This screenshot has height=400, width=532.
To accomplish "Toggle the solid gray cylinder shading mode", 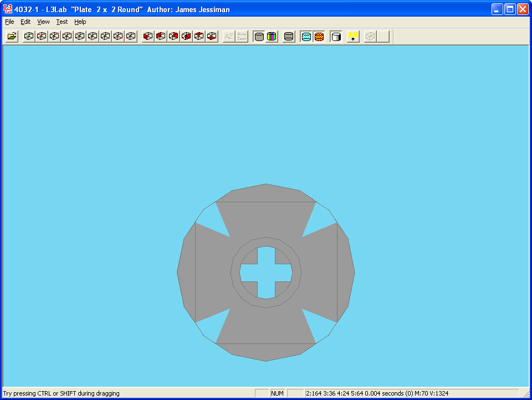I will [x=259, y=37].
